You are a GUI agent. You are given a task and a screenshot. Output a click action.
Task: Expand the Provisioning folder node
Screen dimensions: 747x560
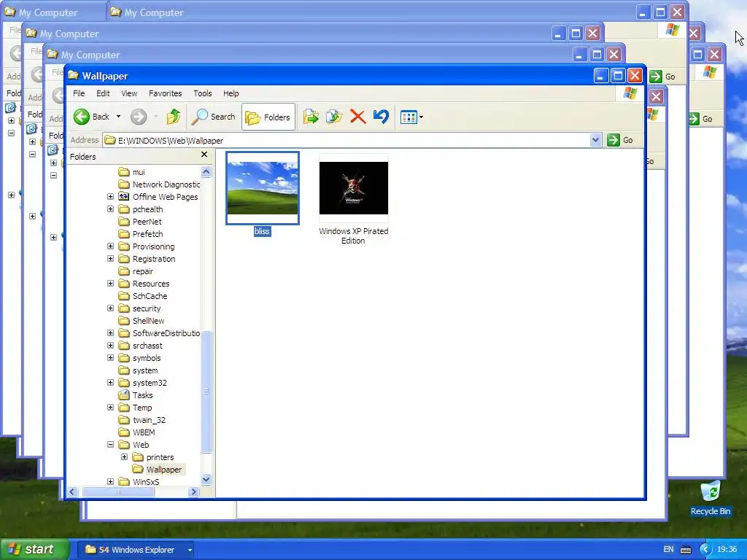point(111,246)
